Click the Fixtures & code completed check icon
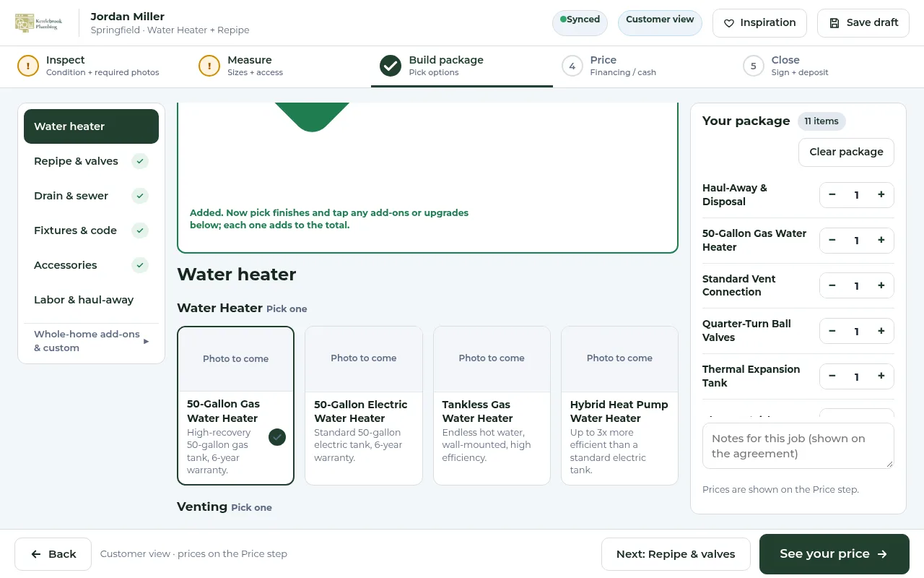The width and height of the screenshot is (924, 578). coord(140,230)
